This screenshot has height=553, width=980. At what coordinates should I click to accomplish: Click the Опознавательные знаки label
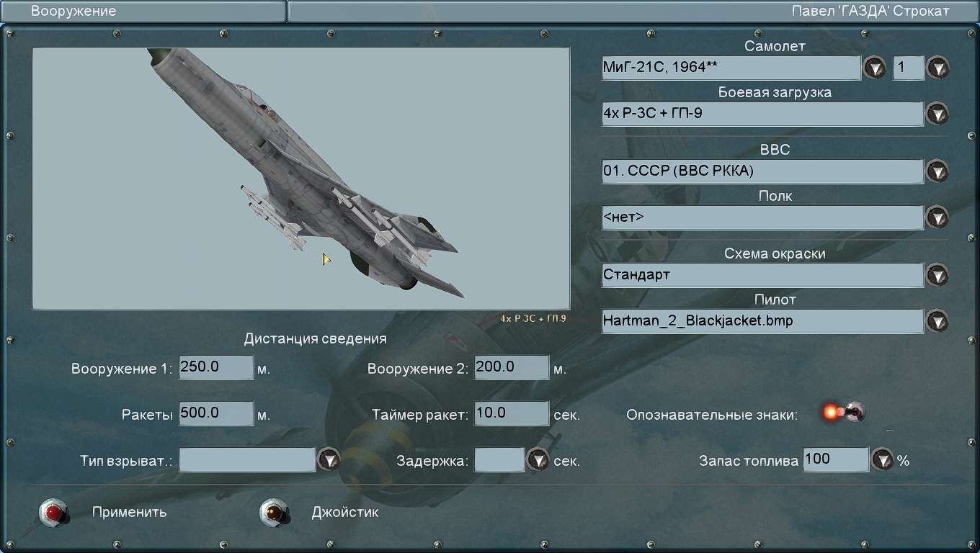(x=712, y=415)
